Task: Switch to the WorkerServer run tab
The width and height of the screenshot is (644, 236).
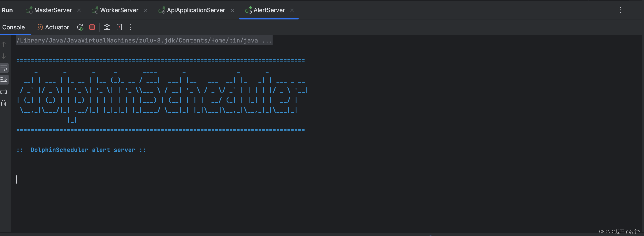Action: [x=115, y=10]
